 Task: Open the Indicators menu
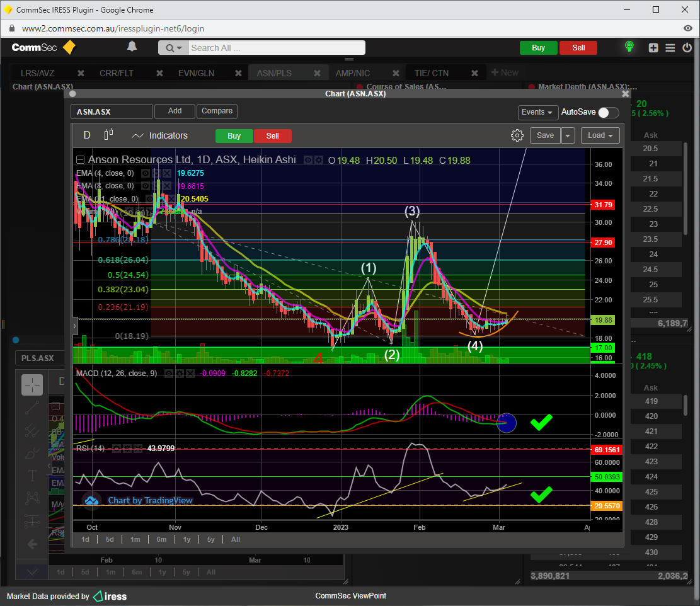point(160,135)
